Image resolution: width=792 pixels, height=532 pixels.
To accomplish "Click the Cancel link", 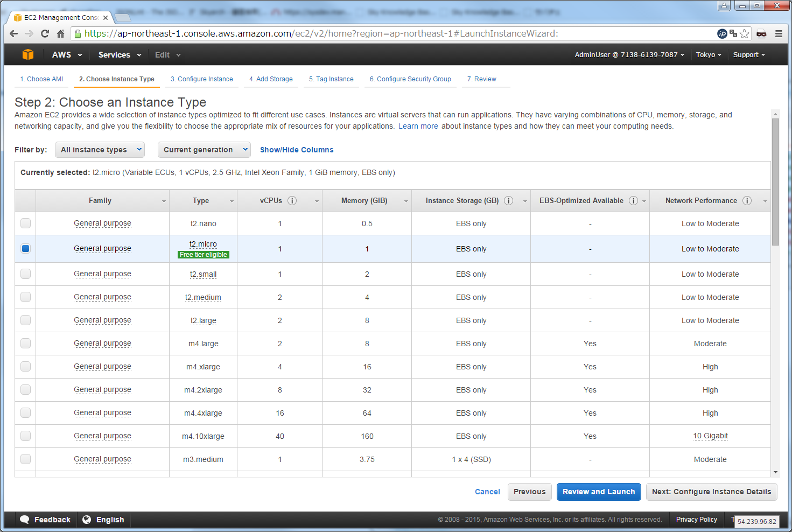I will pos(487,492).
